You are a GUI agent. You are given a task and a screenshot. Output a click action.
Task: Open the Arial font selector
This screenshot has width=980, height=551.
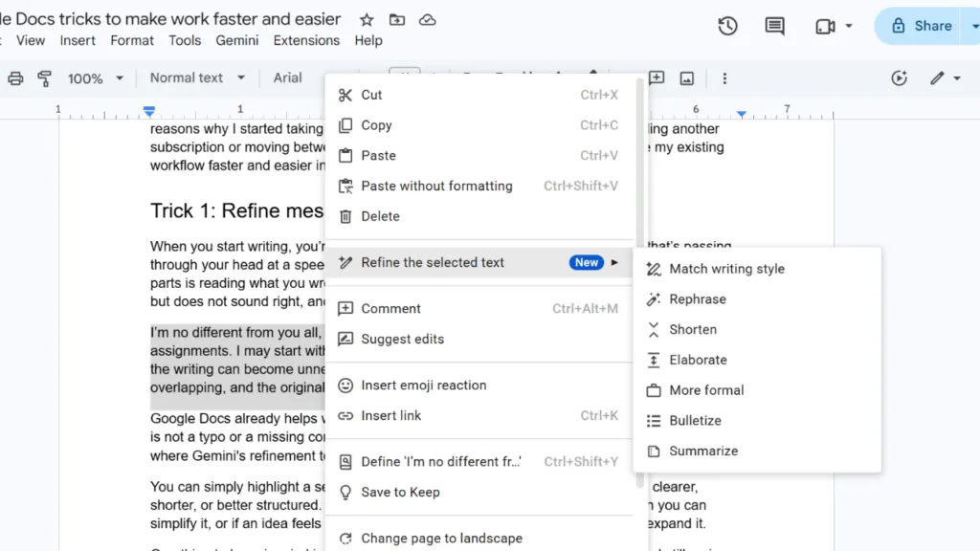(287, 78)
